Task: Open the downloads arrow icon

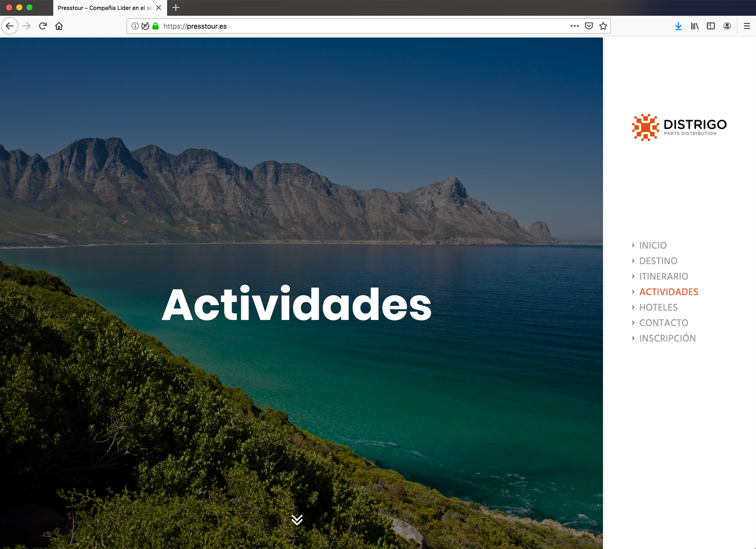Action: pyautogui.click(x=678, y=26)
